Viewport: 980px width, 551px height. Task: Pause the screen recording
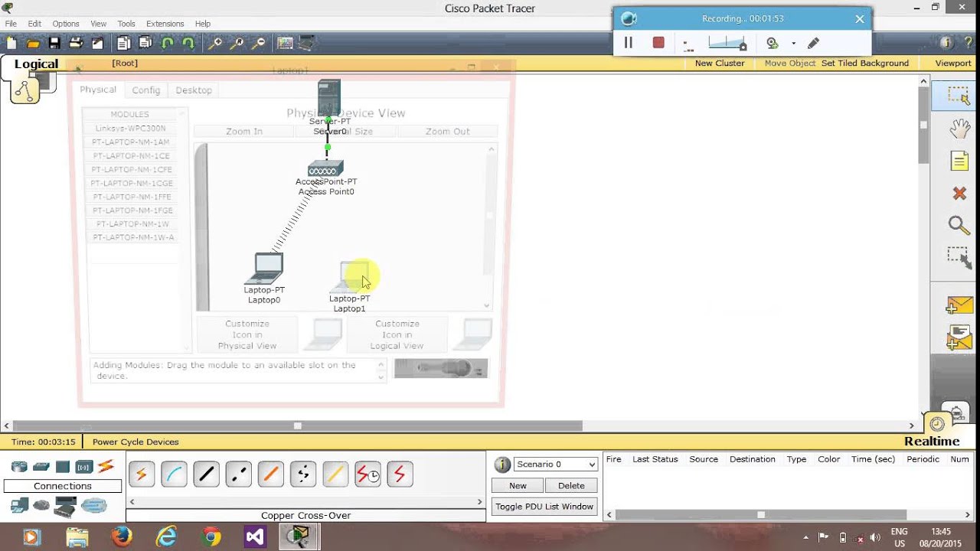point(629,43)
